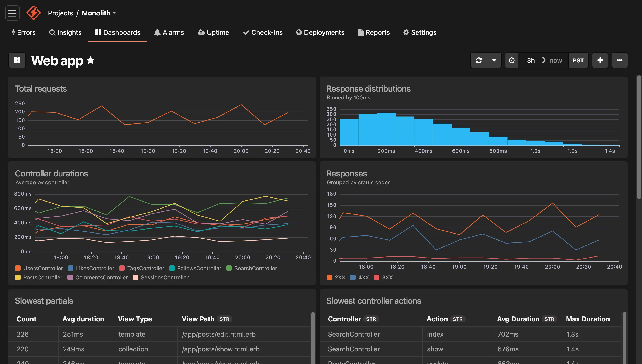The width and height of the screenshot is (642, 364).
Task: Select the Insights magnifying glass icon
Action: point(52,32)
